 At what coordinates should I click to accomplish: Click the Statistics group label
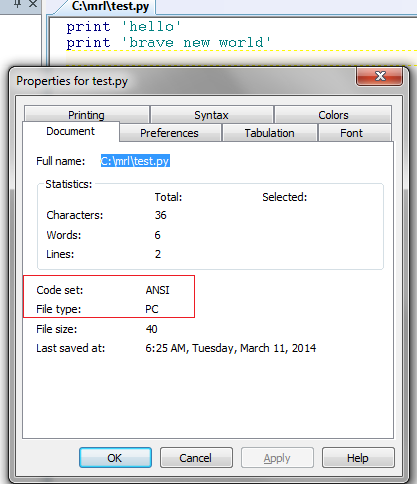(69, 184)
